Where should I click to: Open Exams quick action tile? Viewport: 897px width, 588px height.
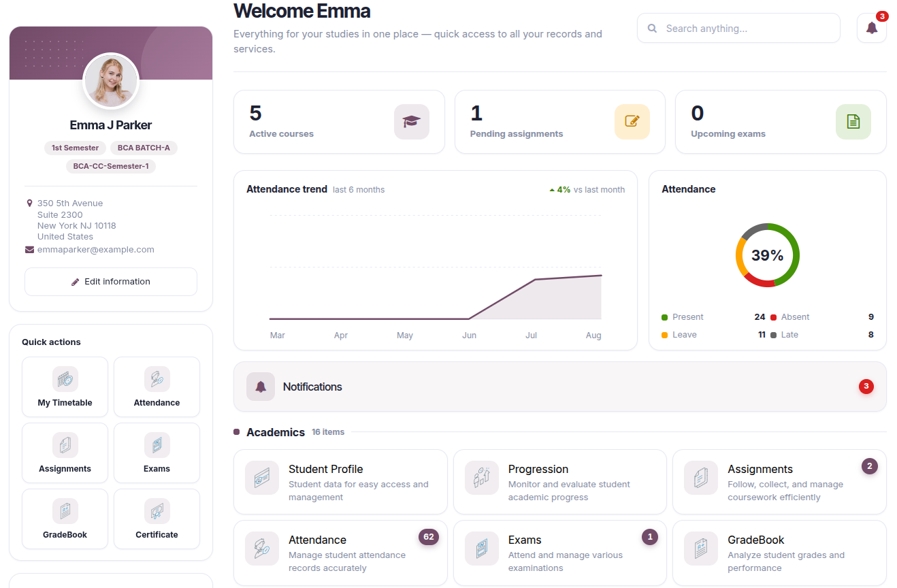(157, 453)
